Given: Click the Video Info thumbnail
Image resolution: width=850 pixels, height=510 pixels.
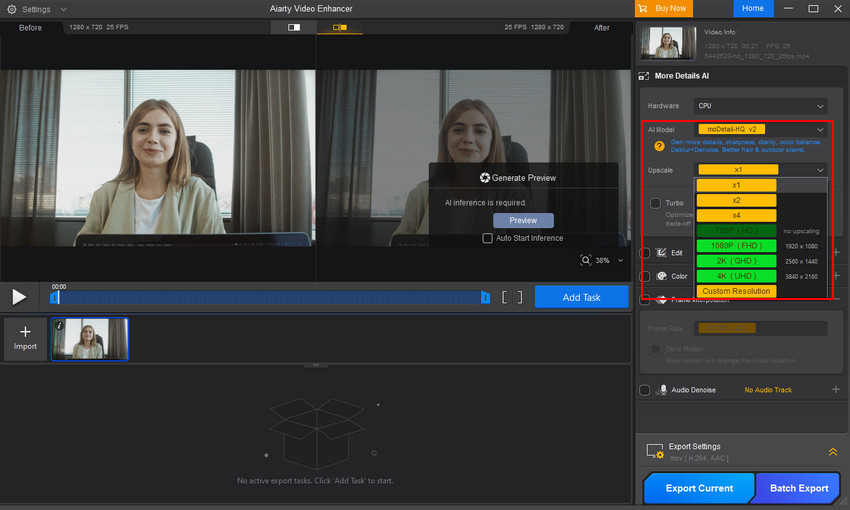Looking at the screenshot, I should click(x=668, y=43).
